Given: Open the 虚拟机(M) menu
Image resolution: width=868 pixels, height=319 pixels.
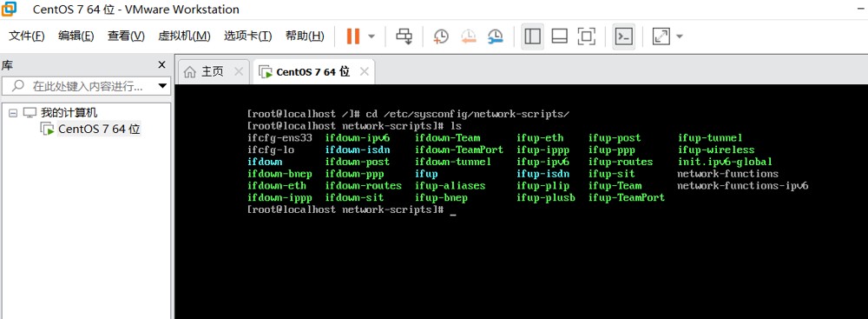Looking at the screenshot, I should point(184,36).
